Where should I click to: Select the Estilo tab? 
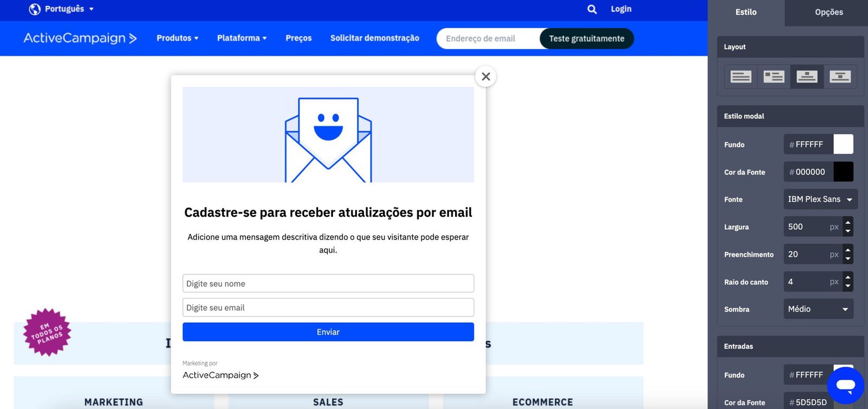746,12
